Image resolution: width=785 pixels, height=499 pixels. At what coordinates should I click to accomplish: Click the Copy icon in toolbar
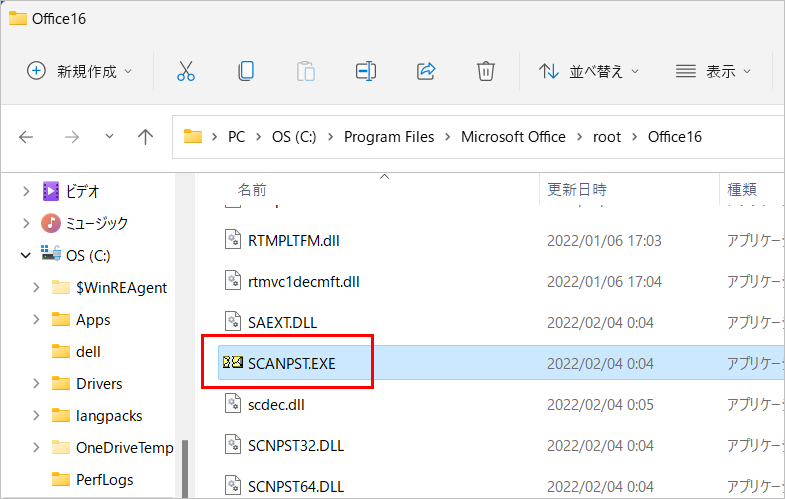(246, 71)
